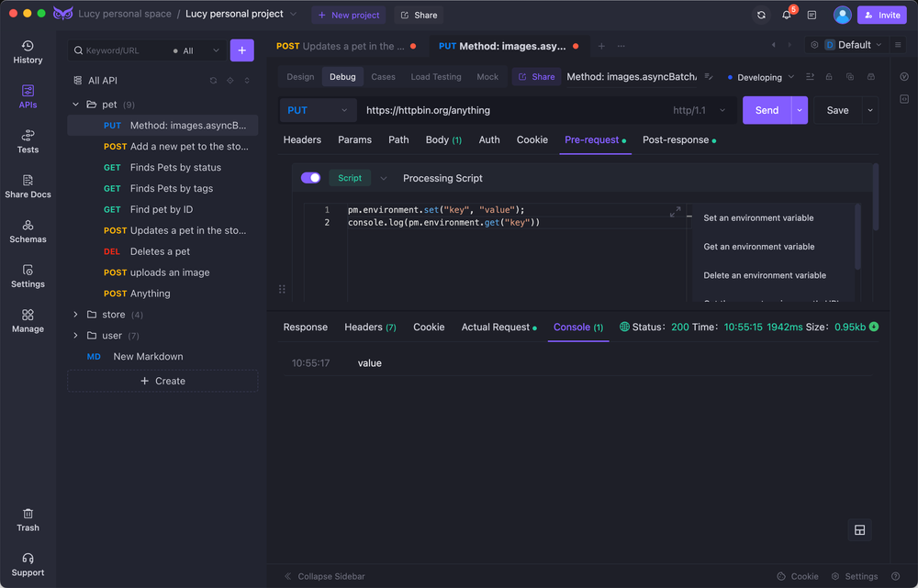Toggle the Processing Script switch off
Image resolution: width=918 pixels, height=588 pixels.
point(310,178)
